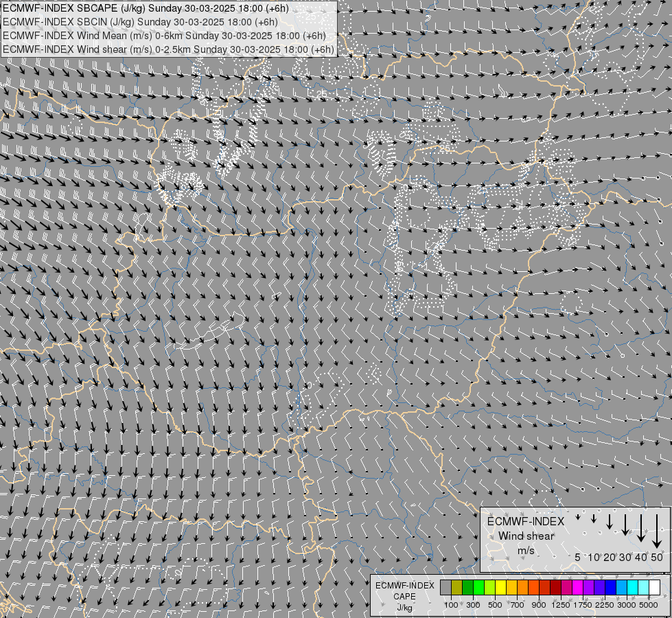Image resolution: width=672 pixels, height=618 pixels.
Task: Click the 5 m/s wind shear legend arrow
Action: click(x=578, y=517)
